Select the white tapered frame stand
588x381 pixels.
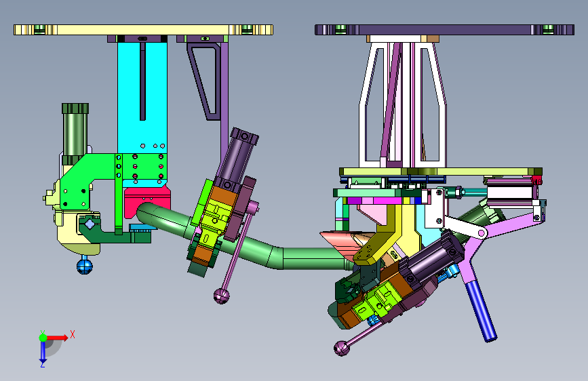click(402, 105)
